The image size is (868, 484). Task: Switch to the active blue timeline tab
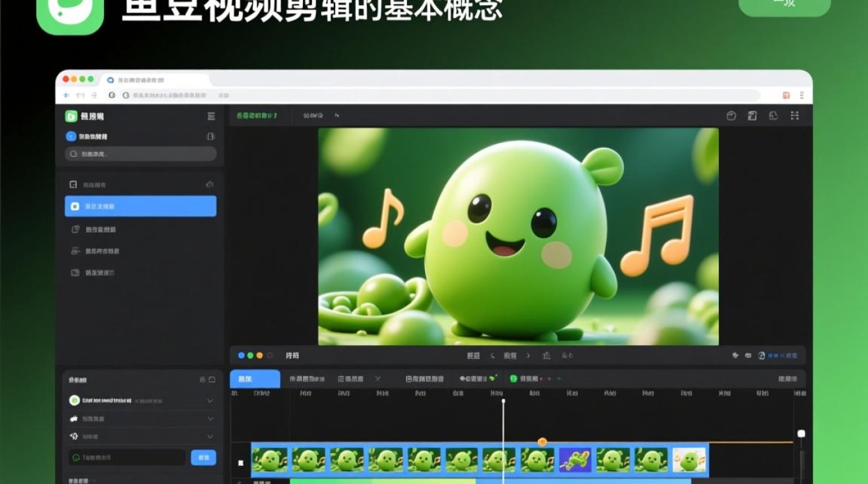pos(255,379)
